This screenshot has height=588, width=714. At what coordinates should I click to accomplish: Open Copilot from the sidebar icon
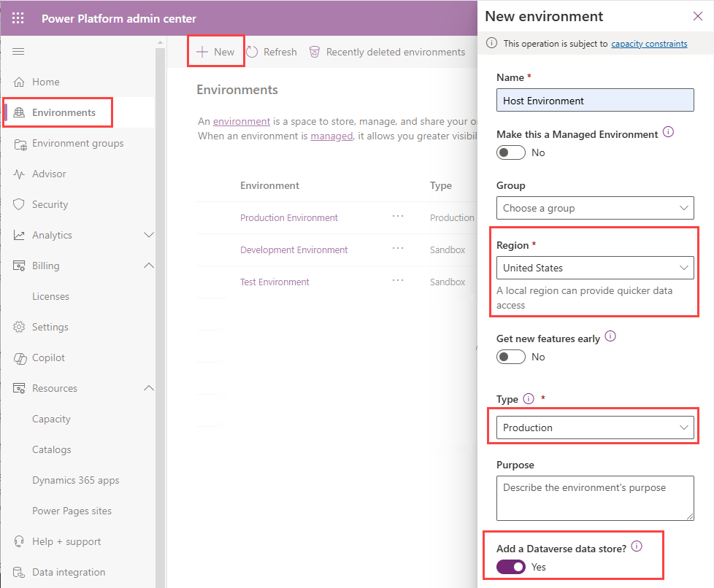coord(18,357)
